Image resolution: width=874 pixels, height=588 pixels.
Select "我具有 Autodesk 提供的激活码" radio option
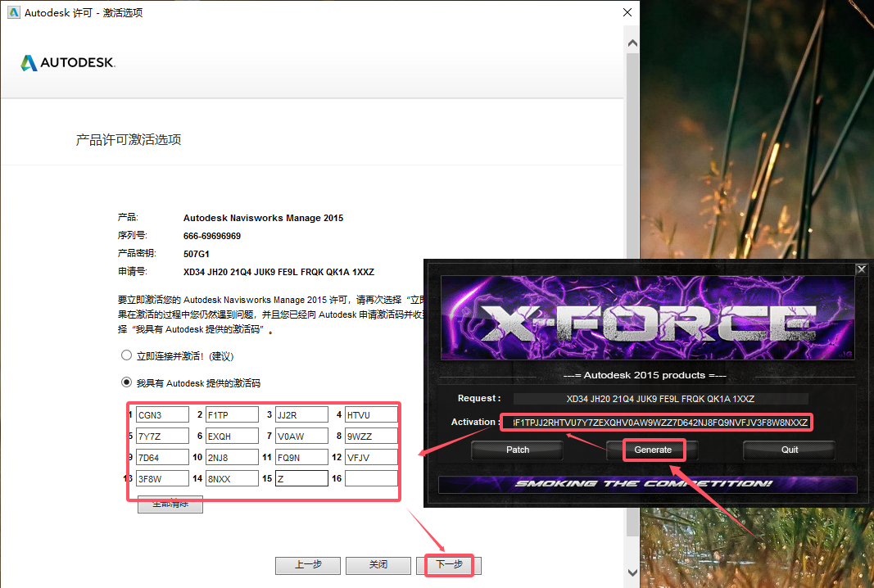(126, 382)
